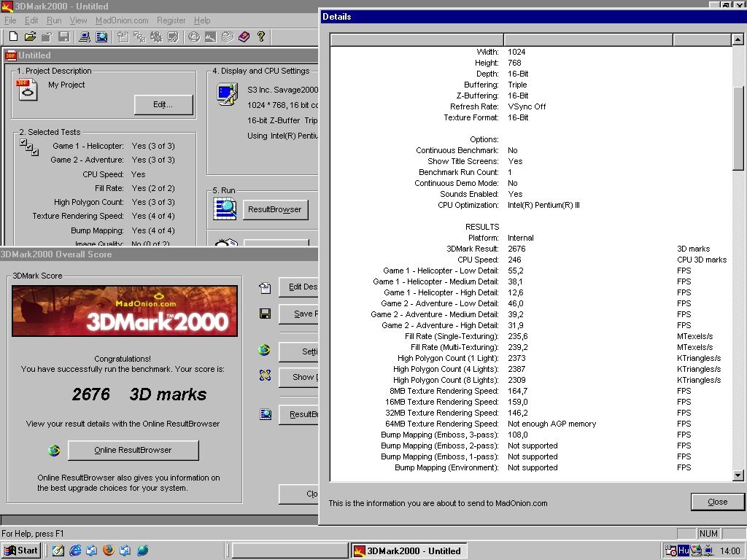Click the New project toolbar icon
The width and height of the screenshot is (747, 560).
[13, 36]
